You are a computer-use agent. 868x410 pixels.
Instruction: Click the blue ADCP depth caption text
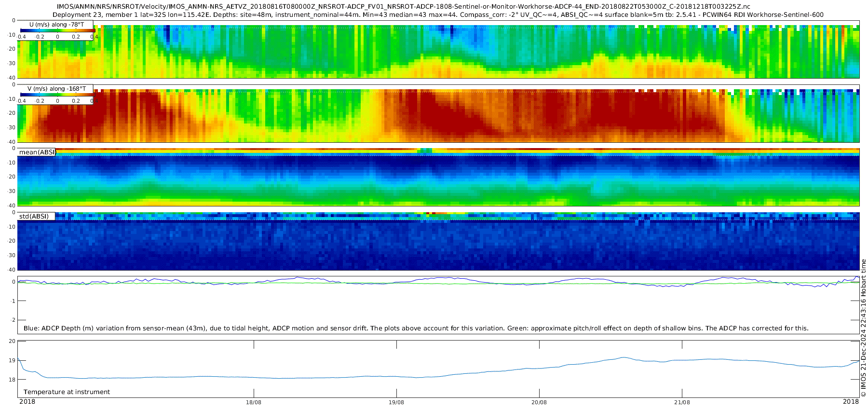(x=416, y=328)
